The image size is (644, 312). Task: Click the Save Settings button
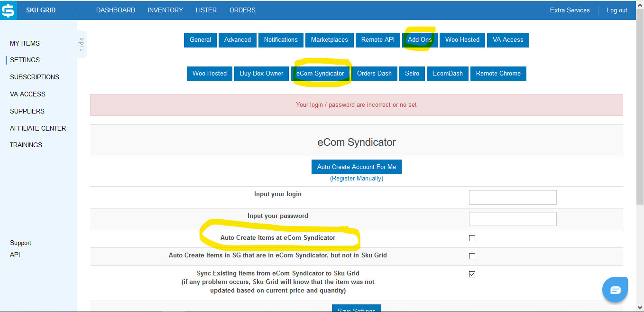coord(357,308)
